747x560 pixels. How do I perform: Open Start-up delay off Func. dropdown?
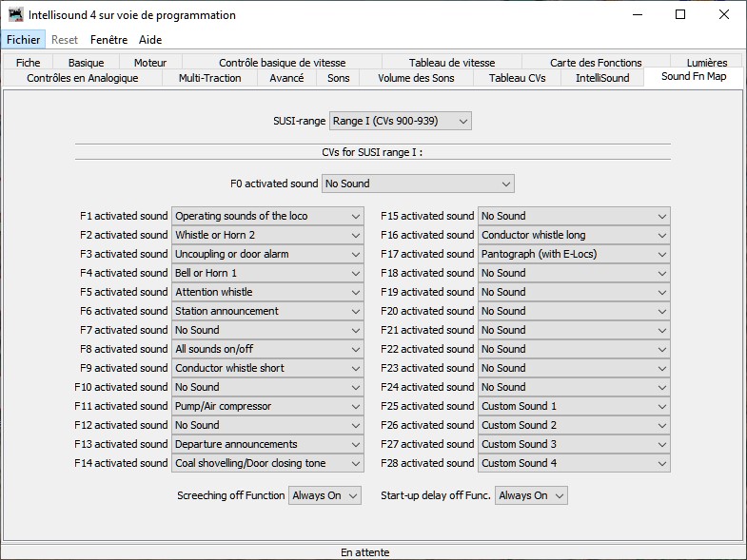pyautogui.click(x=531, y=495)
